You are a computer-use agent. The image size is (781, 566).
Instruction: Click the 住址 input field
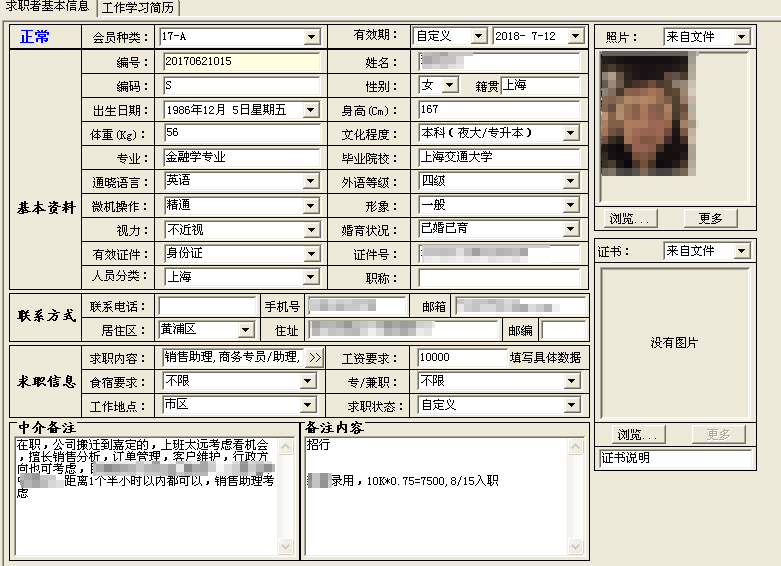pos(403,330)
